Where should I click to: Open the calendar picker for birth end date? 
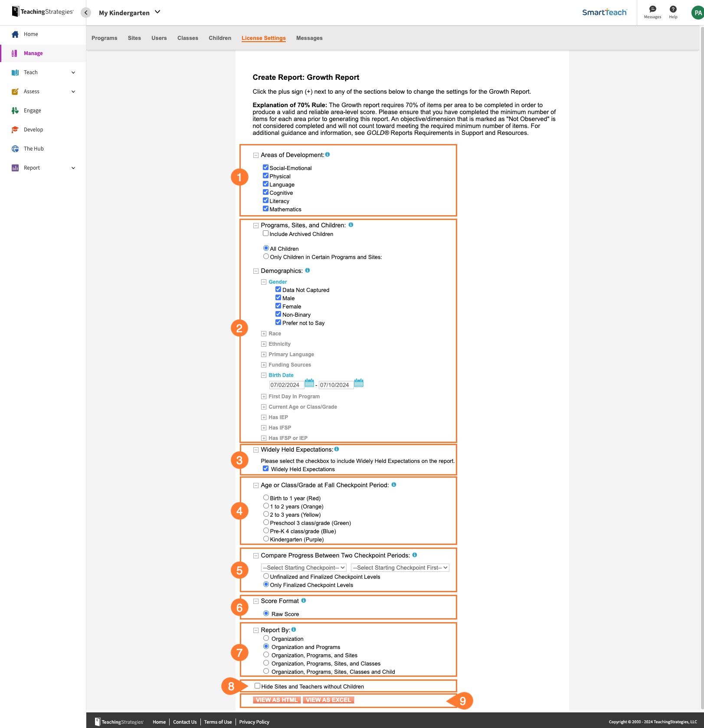pyautogui.click(x=359, y=383)
